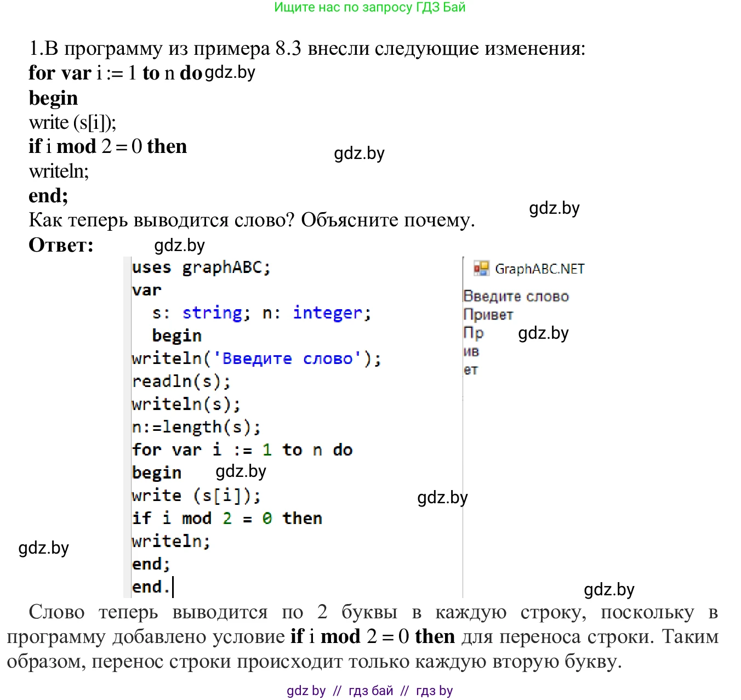Image resolution: width=741 pixels, height=700 pixels.
Task: Click the editor line 'for var i := 1 to n do'
Action: 242,450
